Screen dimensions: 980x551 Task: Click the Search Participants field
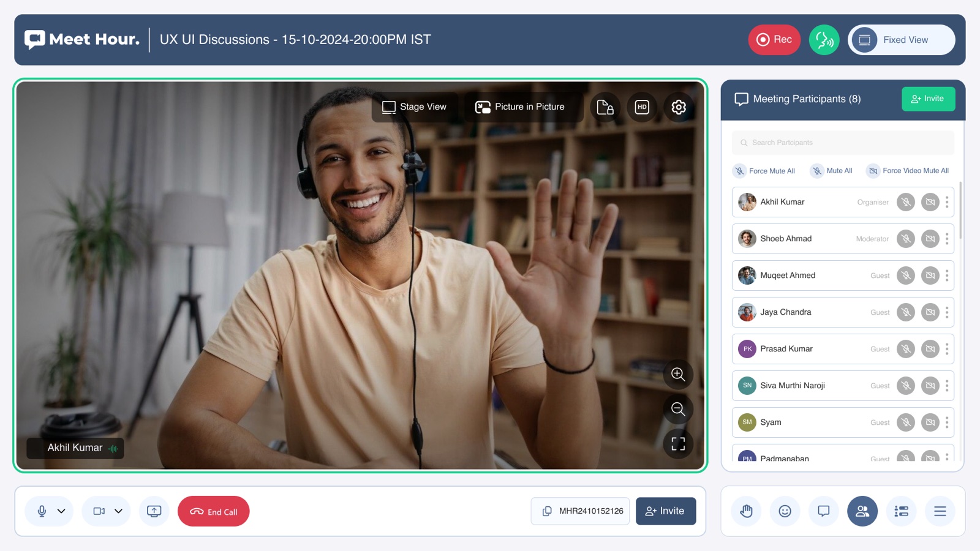point(843,143)
